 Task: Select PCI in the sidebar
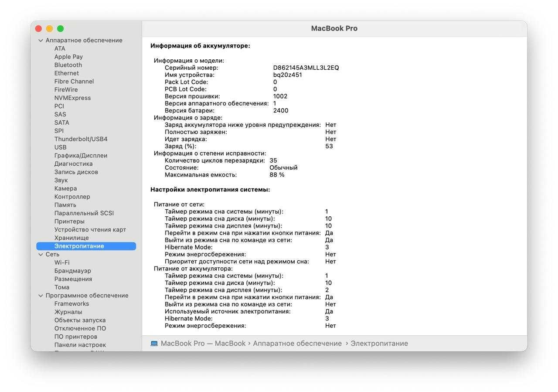click(59, 106)
